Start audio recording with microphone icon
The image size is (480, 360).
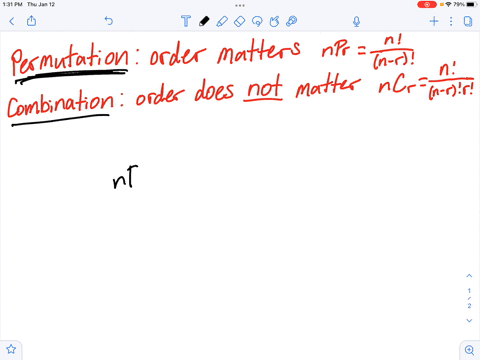tap(356, 22)
